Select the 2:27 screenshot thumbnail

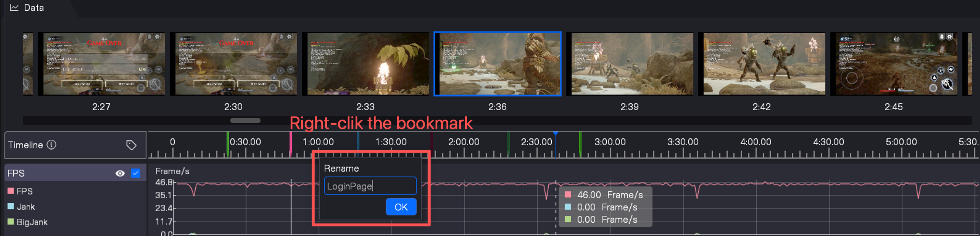(102, 64)
